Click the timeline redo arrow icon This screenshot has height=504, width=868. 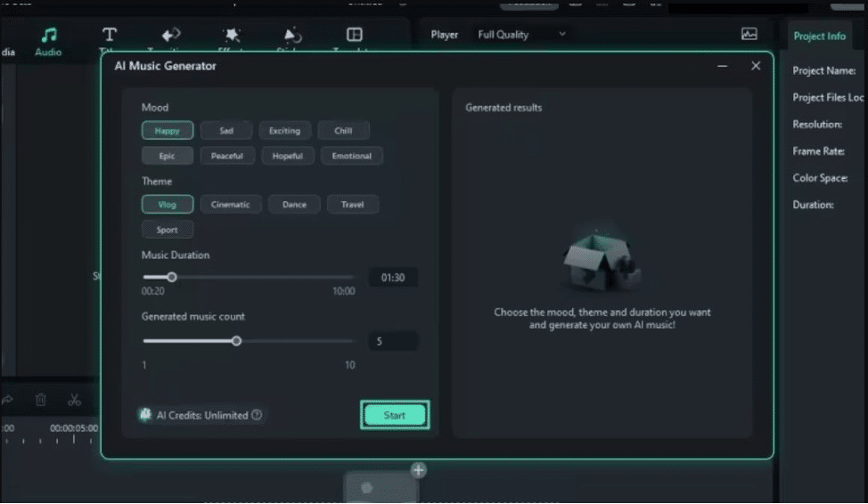6,400
